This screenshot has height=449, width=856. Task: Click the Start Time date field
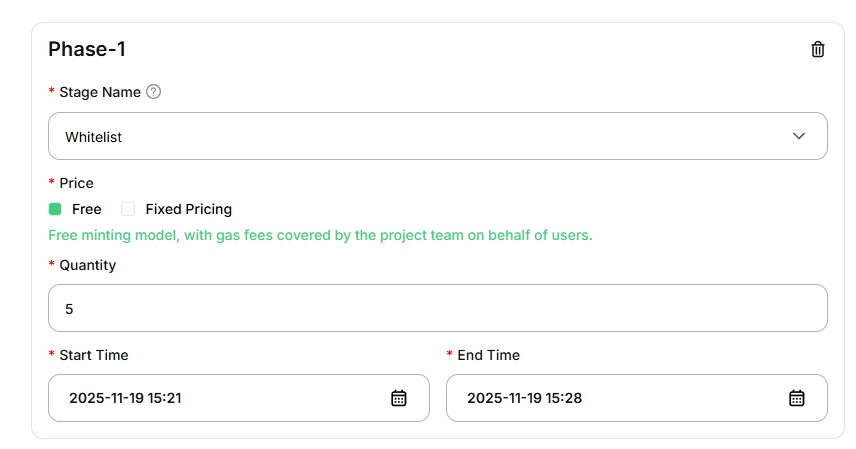click(220, 398)
